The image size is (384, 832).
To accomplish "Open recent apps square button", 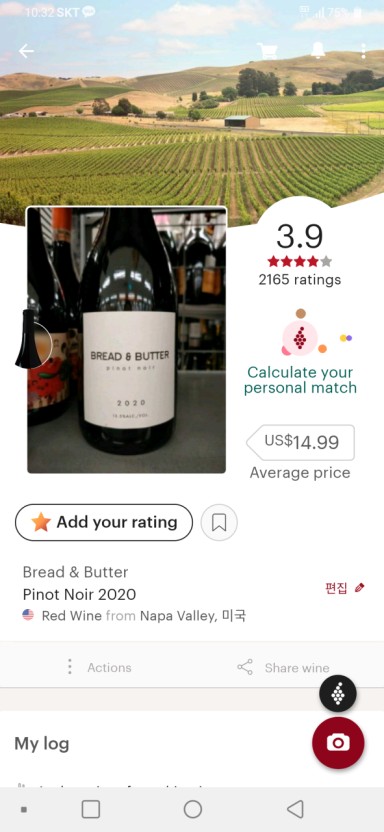I will (x=91, y=809).
